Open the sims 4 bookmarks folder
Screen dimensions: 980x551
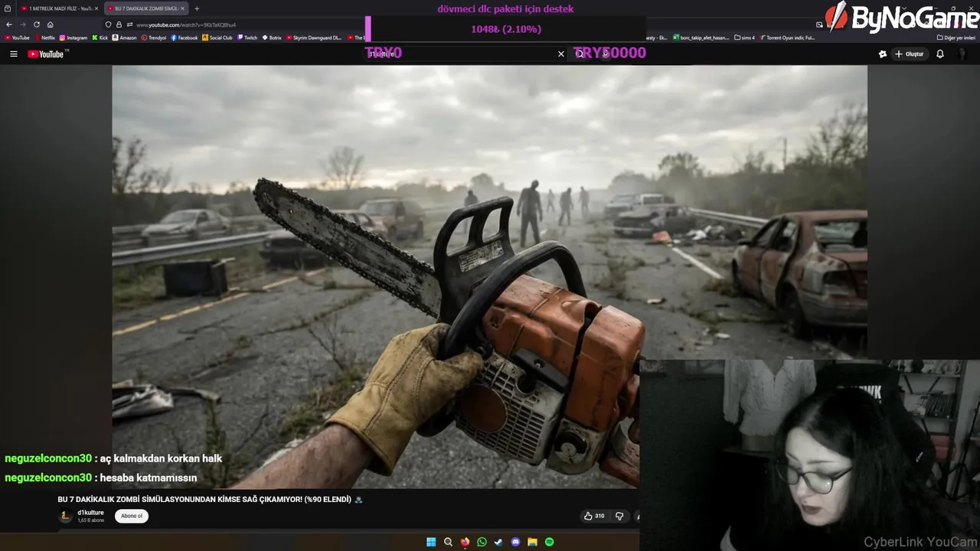pos(745,37)
